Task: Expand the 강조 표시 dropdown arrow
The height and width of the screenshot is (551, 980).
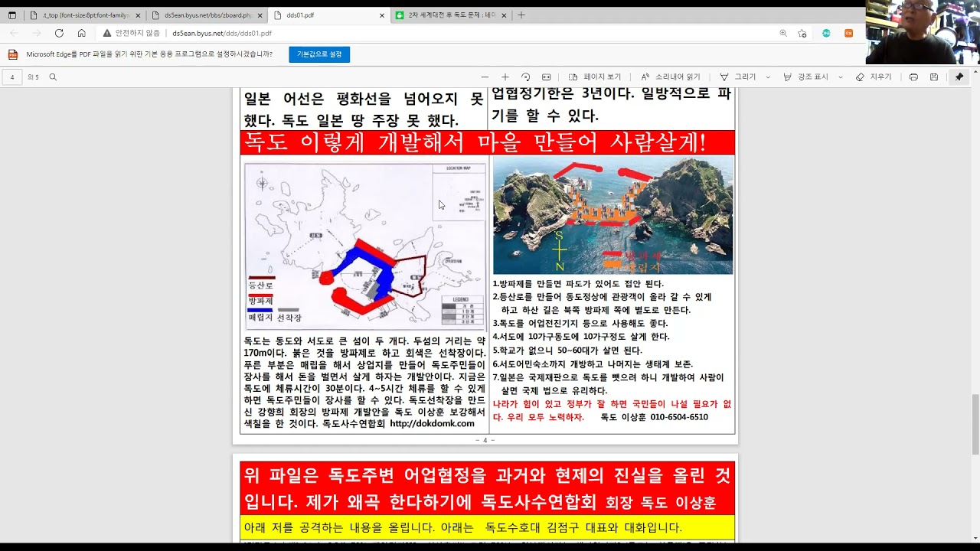Action: 840,77
